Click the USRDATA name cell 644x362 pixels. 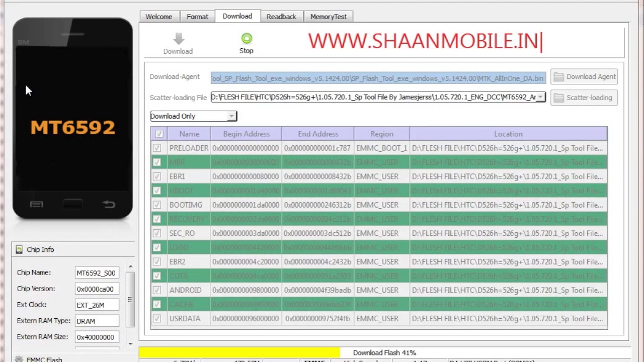click(189, 318)
